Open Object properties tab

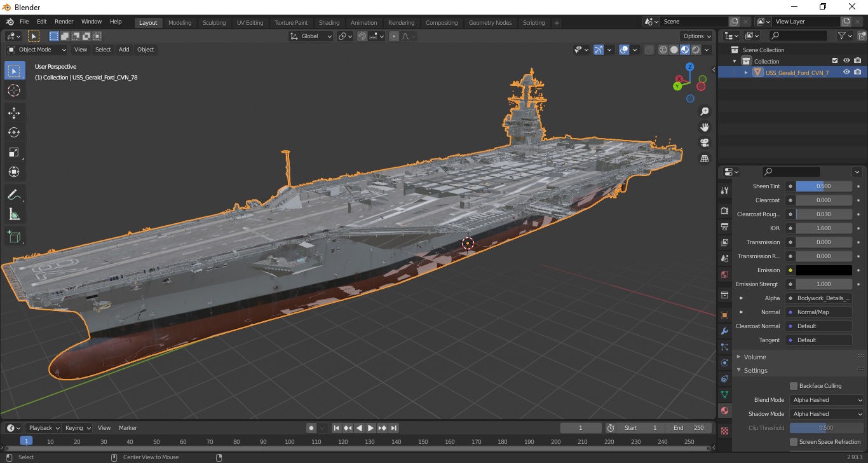click(x=724, y=315)
